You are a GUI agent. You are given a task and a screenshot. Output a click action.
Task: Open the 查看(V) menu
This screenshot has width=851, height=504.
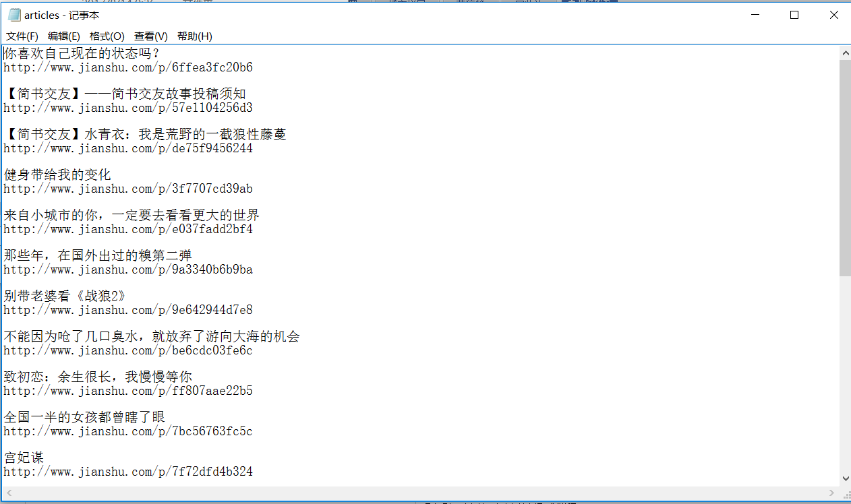point(151,36)
